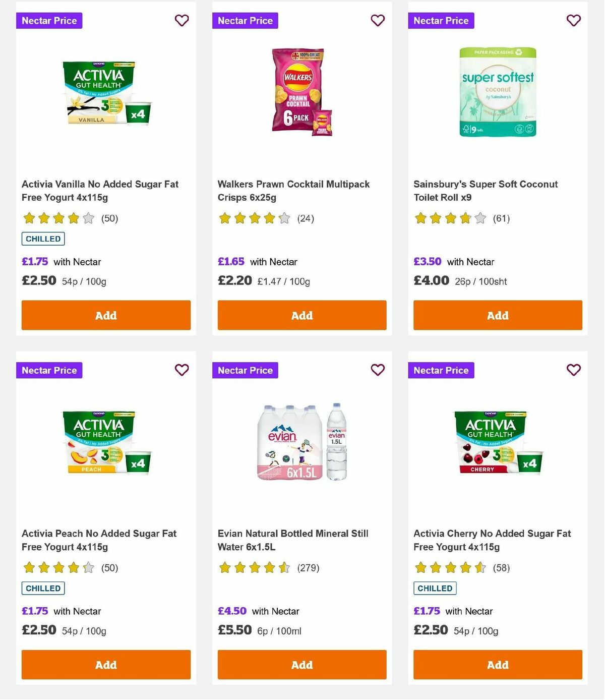Click the Nectar Price badge on Walkers Crisps
The height and width of the screenshot is (700, 605).
(x=245, y=21)
